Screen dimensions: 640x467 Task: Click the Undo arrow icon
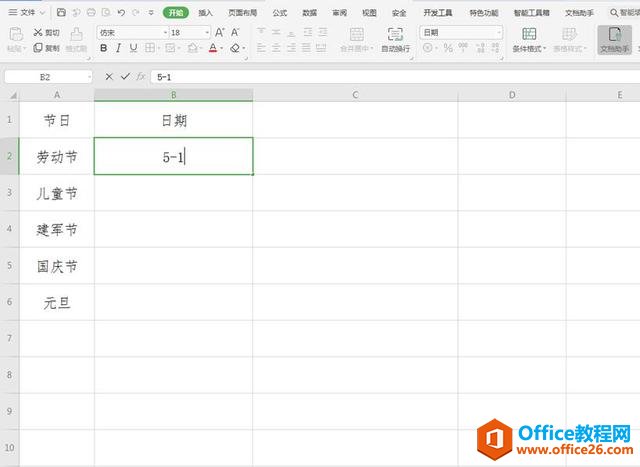[x=121, y=13]
